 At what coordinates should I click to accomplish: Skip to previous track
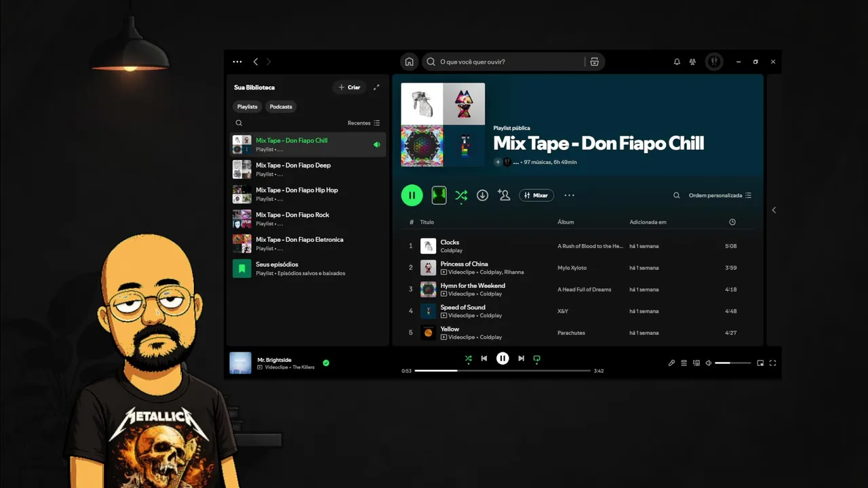pyautogui.click(x=484, y=359)
